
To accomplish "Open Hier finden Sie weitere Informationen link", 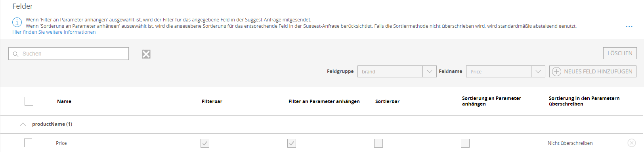I will tap(54, 32).
